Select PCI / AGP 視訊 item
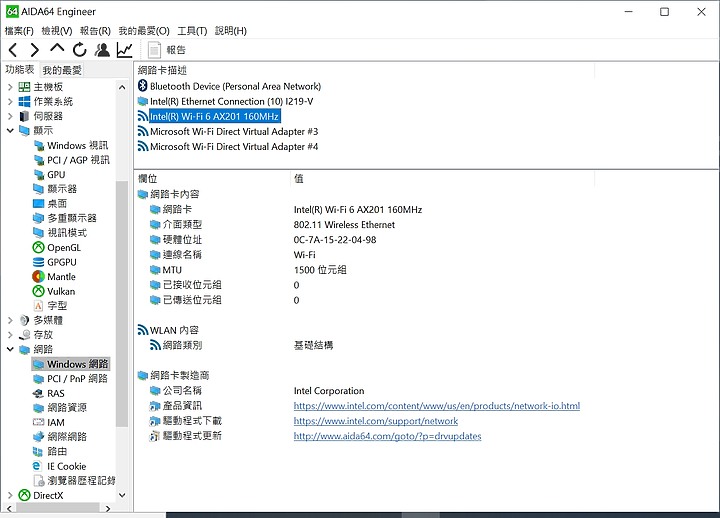Viewport: 720px width, 518px height. tap(72, 160)
